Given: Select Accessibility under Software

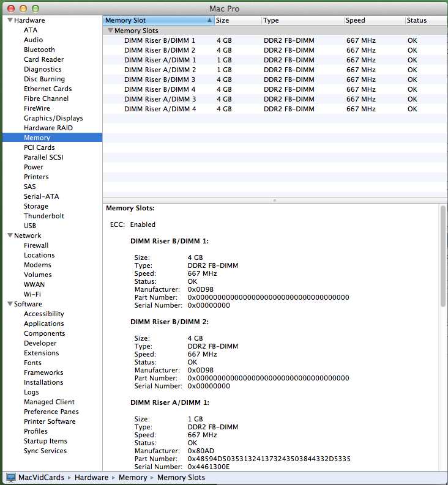Looking at the screenshot, I should pos(44,314).
